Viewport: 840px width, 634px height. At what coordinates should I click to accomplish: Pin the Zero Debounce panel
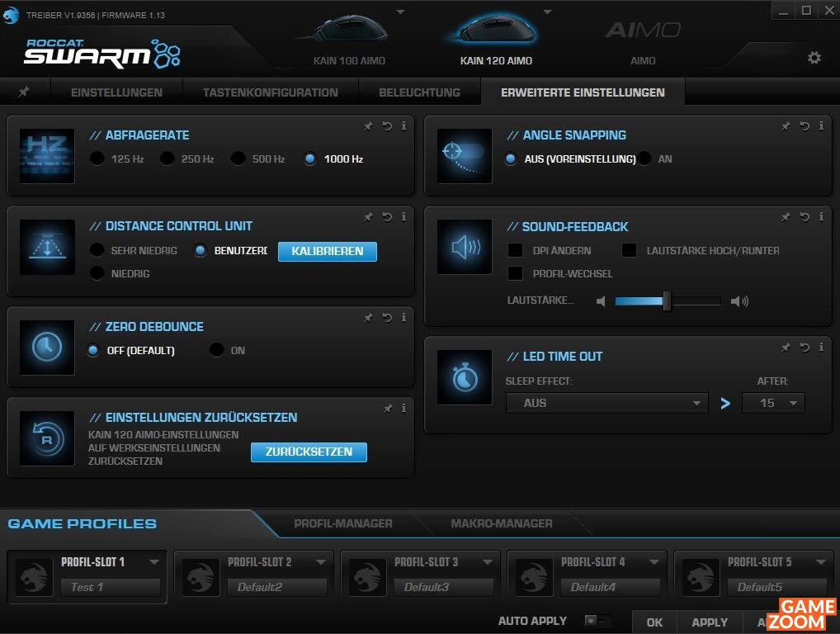point(369,318)
